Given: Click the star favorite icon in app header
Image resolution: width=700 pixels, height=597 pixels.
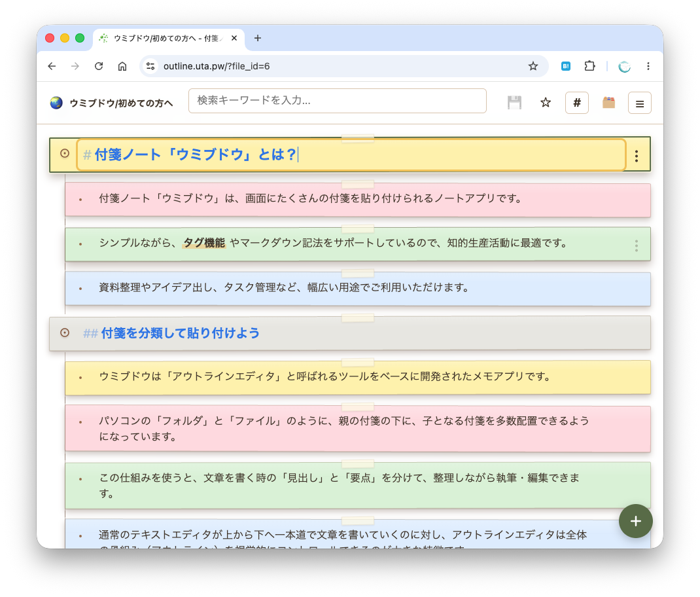Looking at the screenshot, I should [x=546, y=103].
